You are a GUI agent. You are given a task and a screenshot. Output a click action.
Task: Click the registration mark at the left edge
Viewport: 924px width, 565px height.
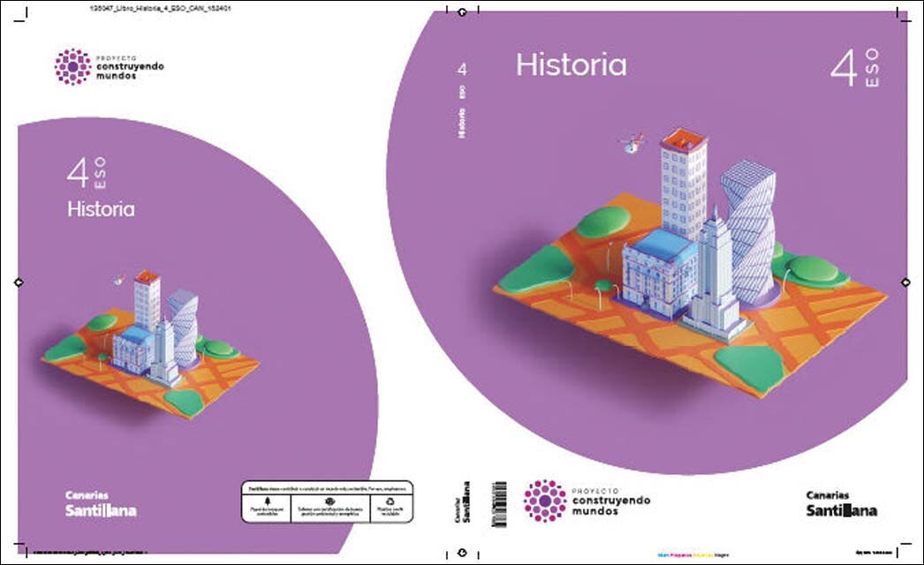(x=19, y=282)
